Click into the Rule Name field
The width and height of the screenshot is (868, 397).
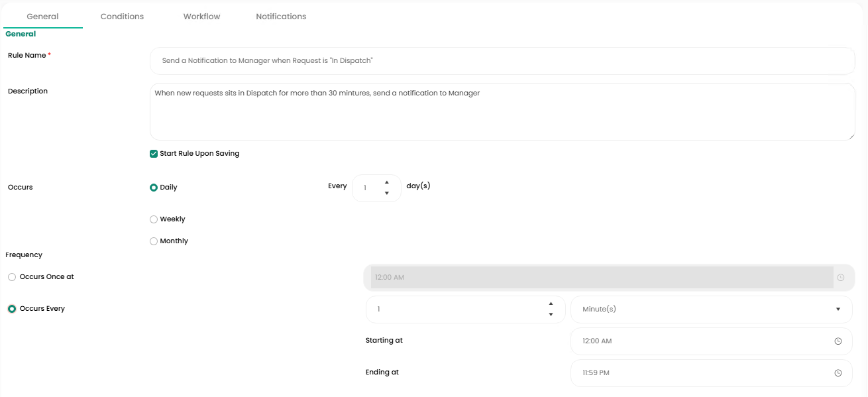click(502, 61)
